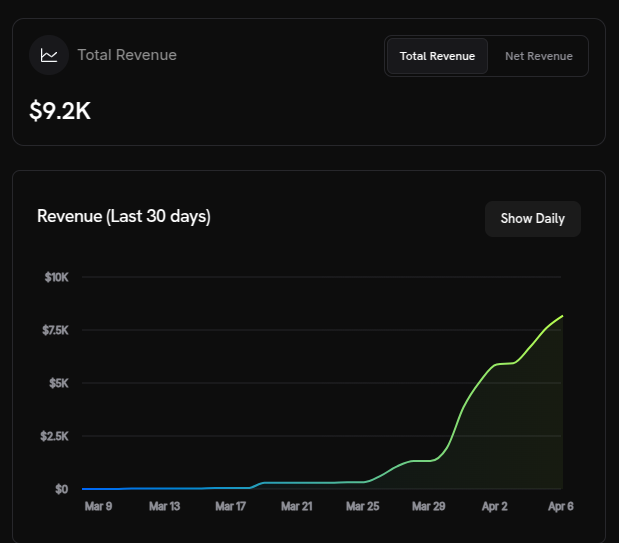The width and height of the screenshot is (619, 543).
Task: Click the Mar 21 date label
Action: [296, 506]
